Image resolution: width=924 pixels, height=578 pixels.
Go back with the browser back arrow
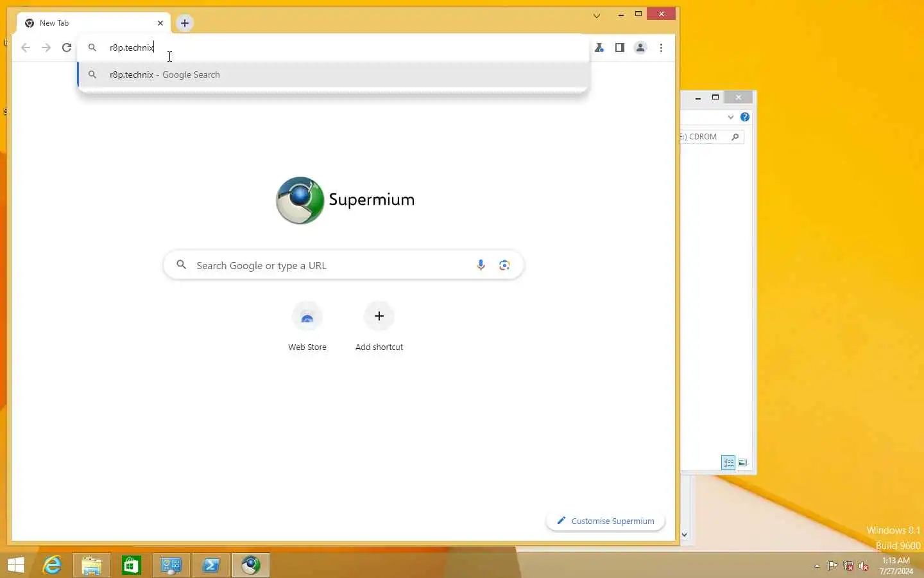coord(26,48)
